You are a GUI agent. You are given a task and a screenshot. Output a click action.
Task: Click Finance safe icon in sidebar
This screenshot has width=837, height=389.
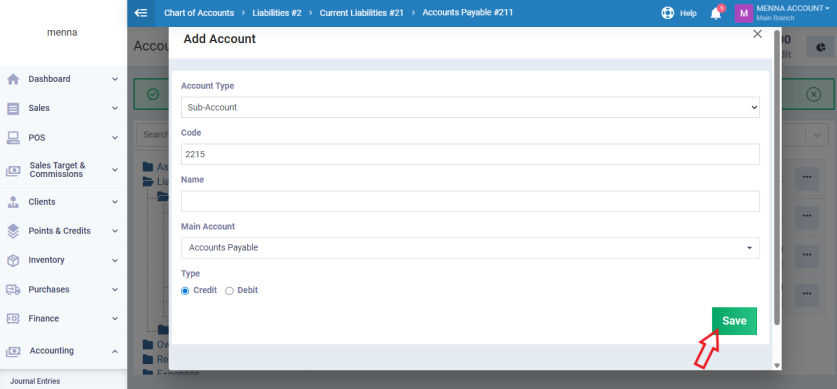[13, 319]
